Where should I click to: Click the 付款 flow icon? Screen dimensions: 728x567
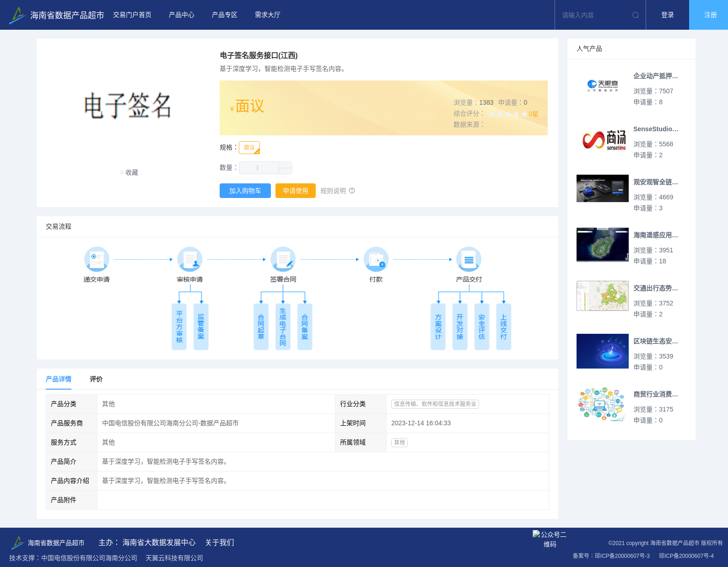coord(376,259)
